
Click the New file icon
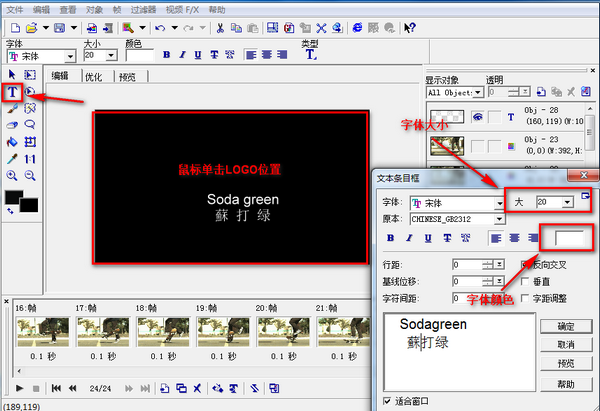(x=15, y=28)
